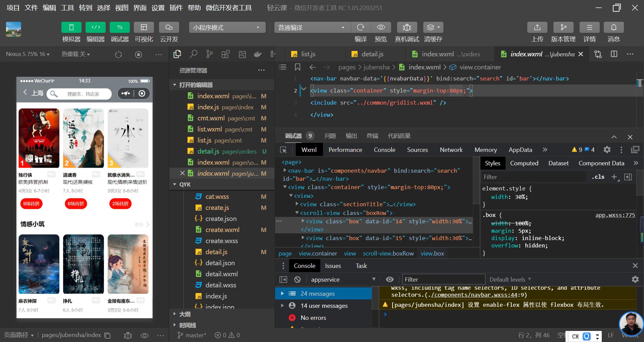Screen dimensions: 644x342
Task: Click the compile (编译) refresh icon
Action: coord(361,27)
